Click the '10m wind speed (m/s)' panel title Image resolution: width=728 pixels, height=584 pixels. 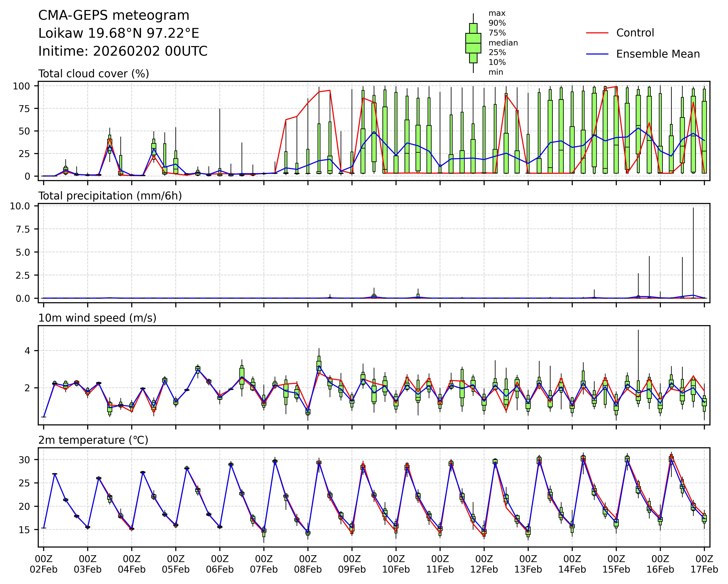pos(97,318)
